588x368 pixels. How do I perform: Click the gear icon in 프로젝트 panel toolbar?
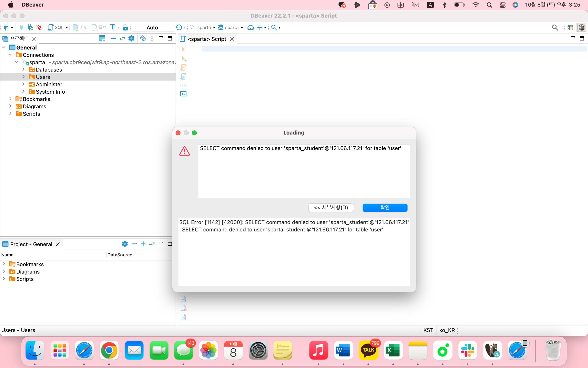pos(131,38)
